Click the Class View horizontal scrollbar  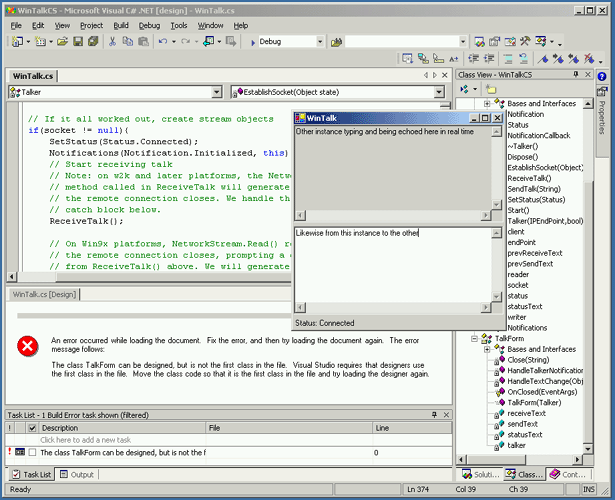click(519, 459)
